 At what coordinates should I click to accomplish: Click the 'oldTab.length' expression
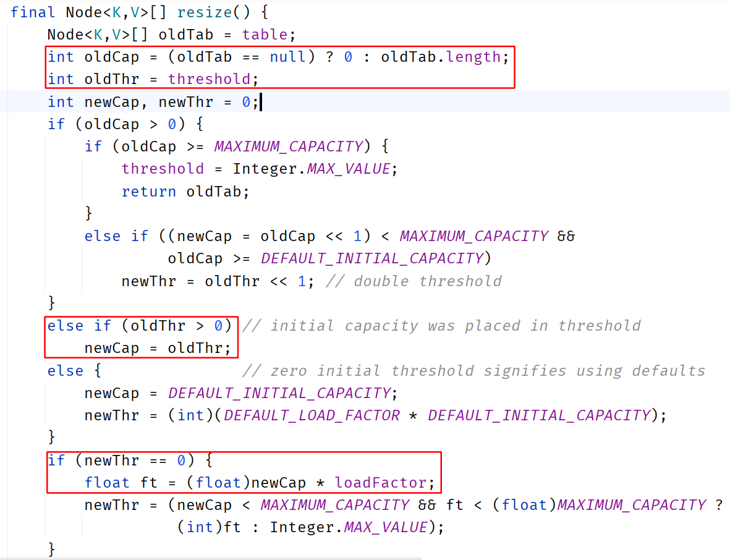point(441,57)
